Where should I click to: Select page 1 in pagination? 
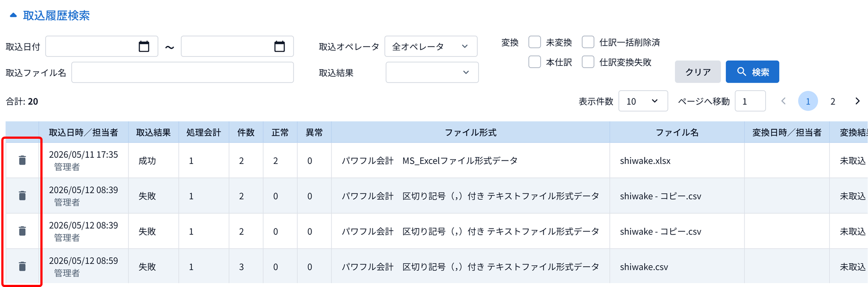coord(808,101)
